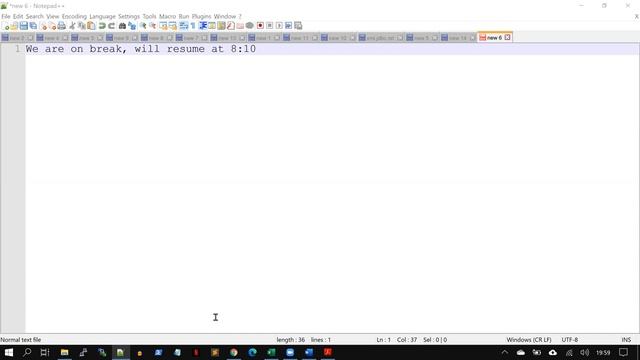Redo the edit using the Redo icon

click(111, 26)
